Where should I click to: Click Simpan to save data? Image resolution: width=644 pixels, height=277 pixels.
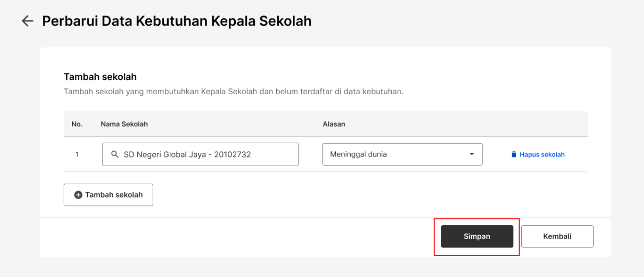coord(477,236)
